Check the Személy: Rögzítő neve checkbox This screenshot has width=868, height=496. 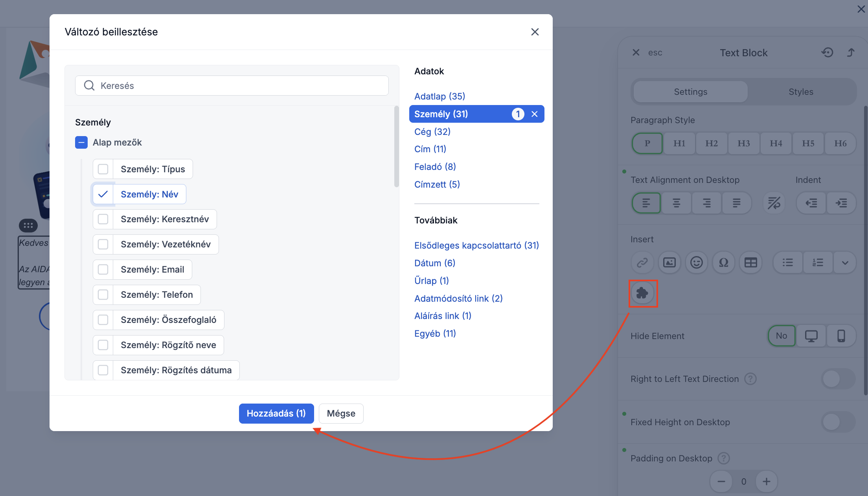point(103,345)
